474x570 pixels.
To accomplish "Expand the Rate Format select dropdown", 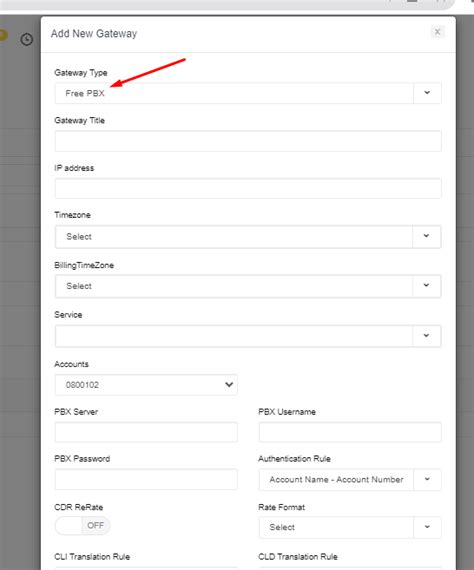I will click(350, 527).
